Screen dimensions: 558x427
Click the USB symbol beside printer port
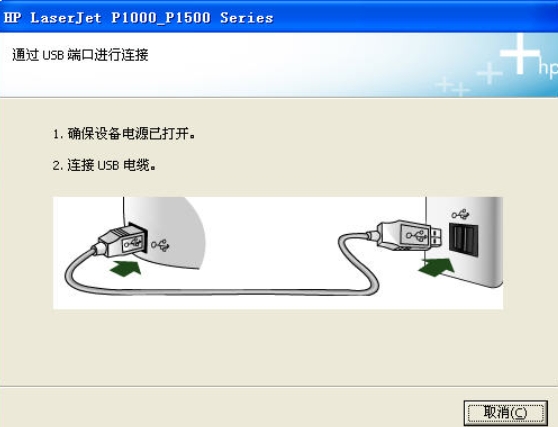pos(160,245)
